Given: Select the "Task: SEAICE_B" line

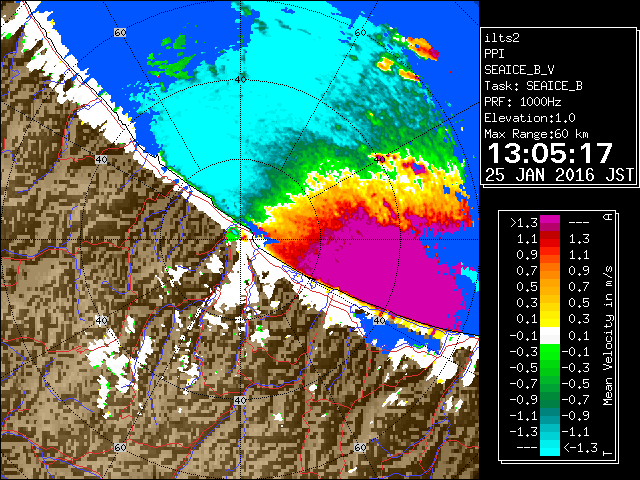Looking at the screenshot, I should [533, 86].
